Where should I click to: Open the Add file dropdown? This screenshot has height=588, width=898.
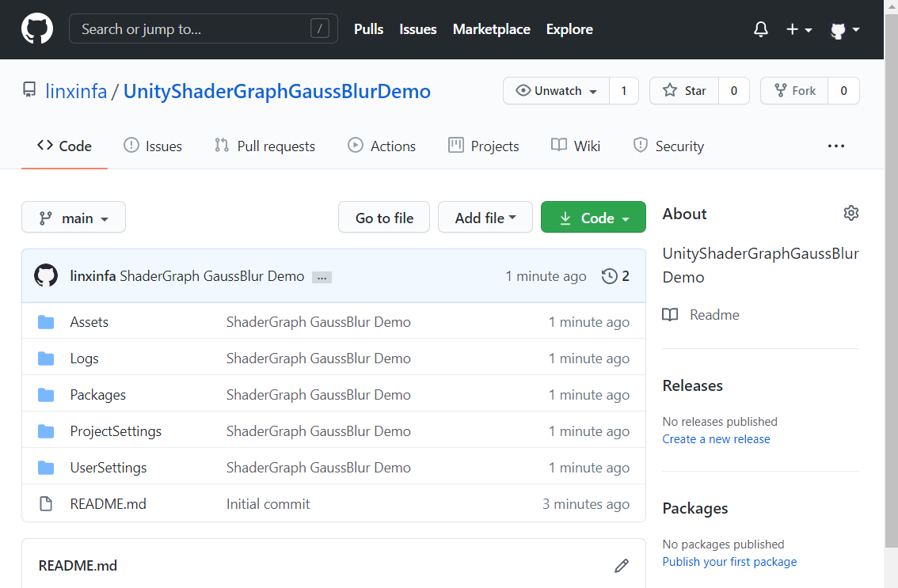coord(485,217)
